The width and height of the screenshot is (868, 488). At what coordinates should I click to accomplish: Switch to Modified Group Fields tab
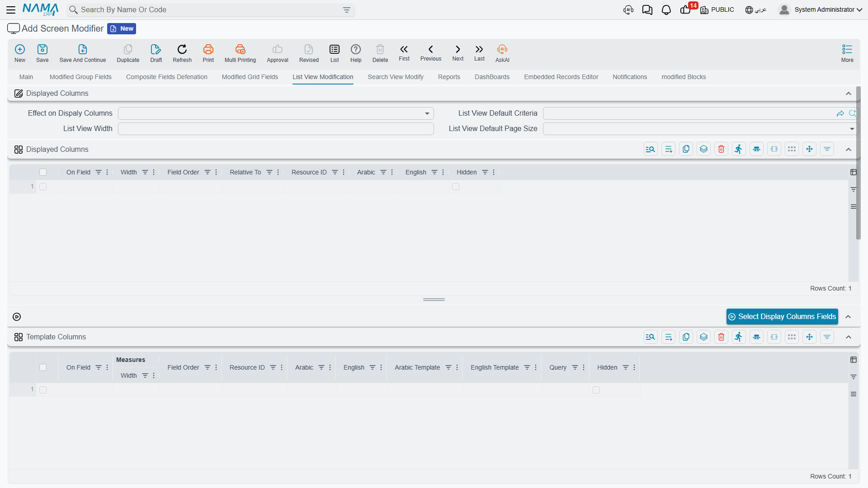(x=80, y=77)
